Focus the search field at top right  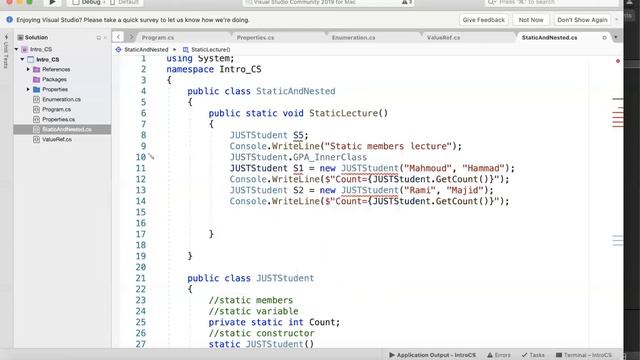[x=551, y=2]
